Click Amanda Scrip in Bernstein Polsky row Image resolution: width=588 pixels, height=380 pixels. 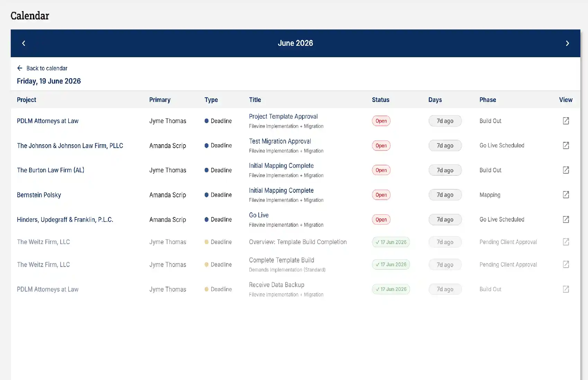point(168,195)
